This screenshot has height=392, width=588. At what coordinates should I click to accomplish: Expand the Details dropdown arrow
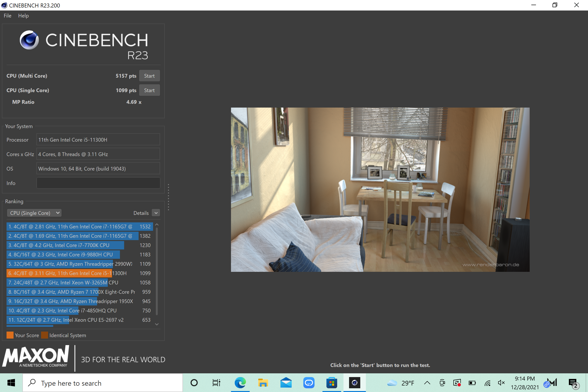coord(156,213)
